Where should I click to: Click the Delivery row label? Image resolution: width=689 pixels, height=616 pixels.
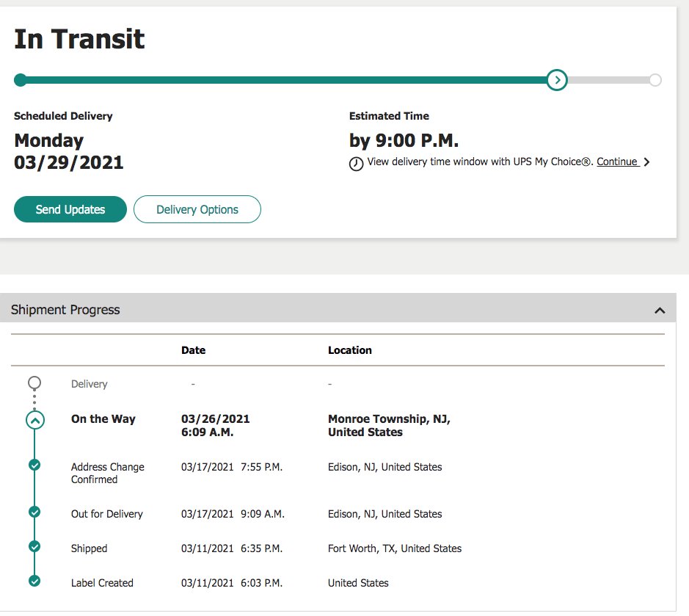90,384
